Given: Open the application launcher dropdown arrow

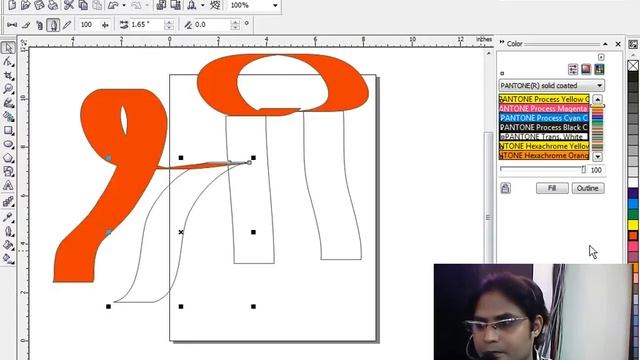Looking at the screenshot, I should 203,5.
